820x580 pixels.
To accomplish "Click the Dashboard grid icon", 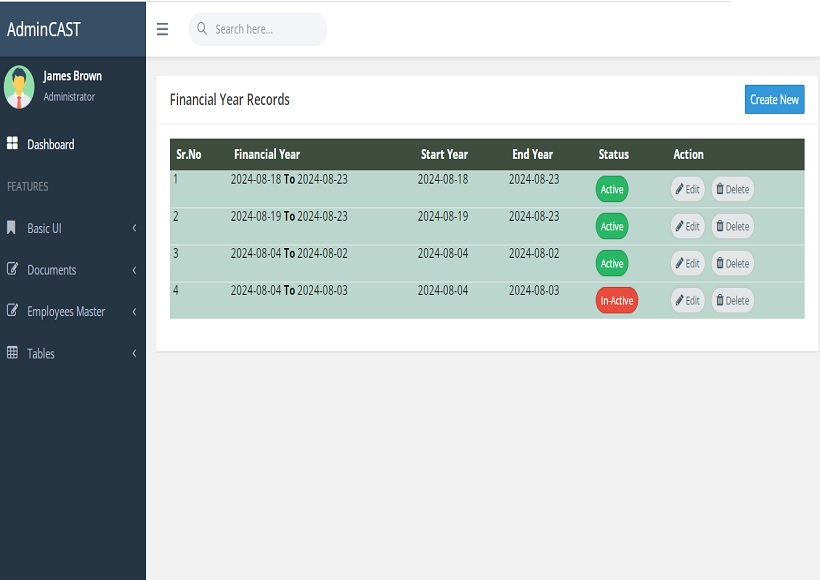I will click(12, 144).
